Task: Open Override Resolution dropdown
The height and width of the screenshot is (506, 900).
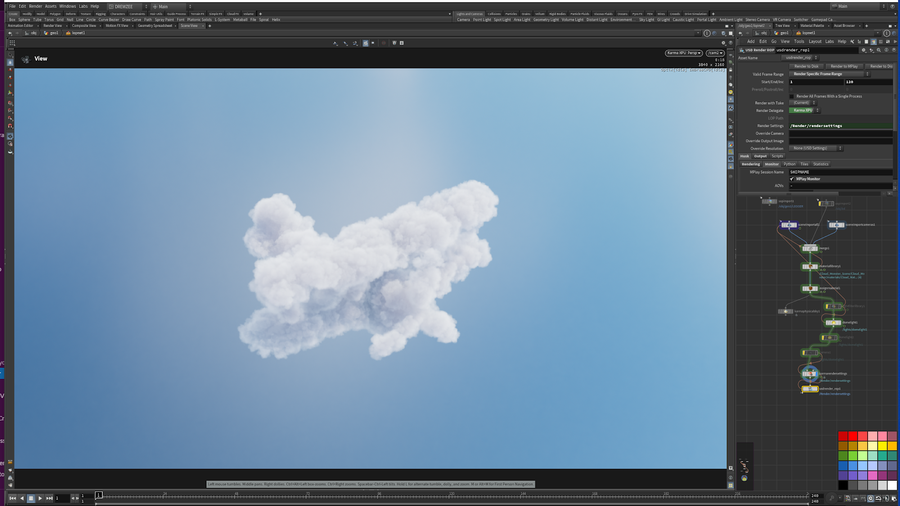Action: pos(816,148)
